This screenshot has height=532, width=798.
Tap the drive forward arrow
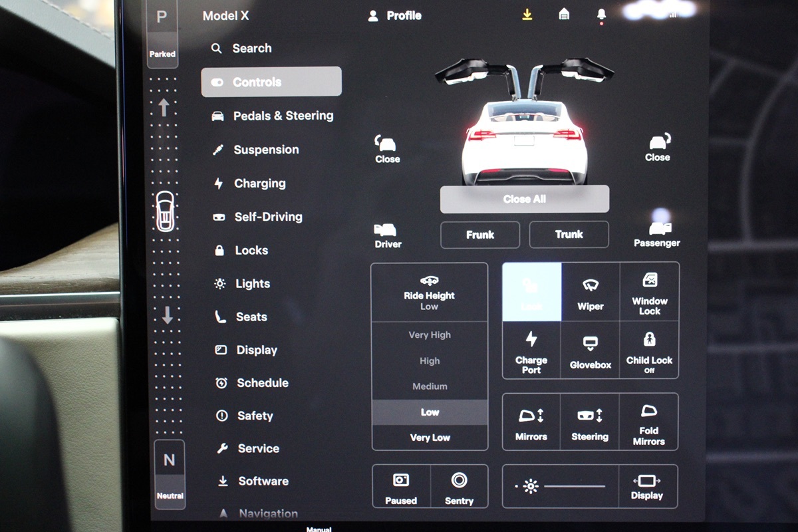click(164, 108)
